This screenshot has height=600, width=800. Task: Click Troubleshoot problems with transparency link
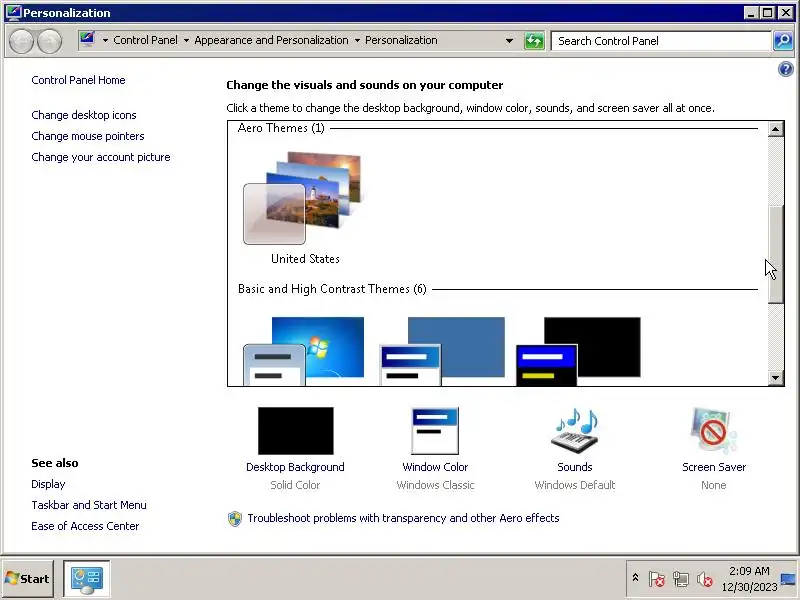403,518
